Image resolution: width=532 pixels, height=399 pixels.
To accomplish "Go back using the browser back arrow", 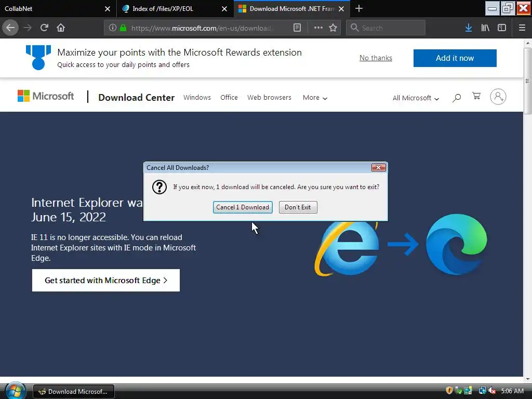I will coord(10,28).
